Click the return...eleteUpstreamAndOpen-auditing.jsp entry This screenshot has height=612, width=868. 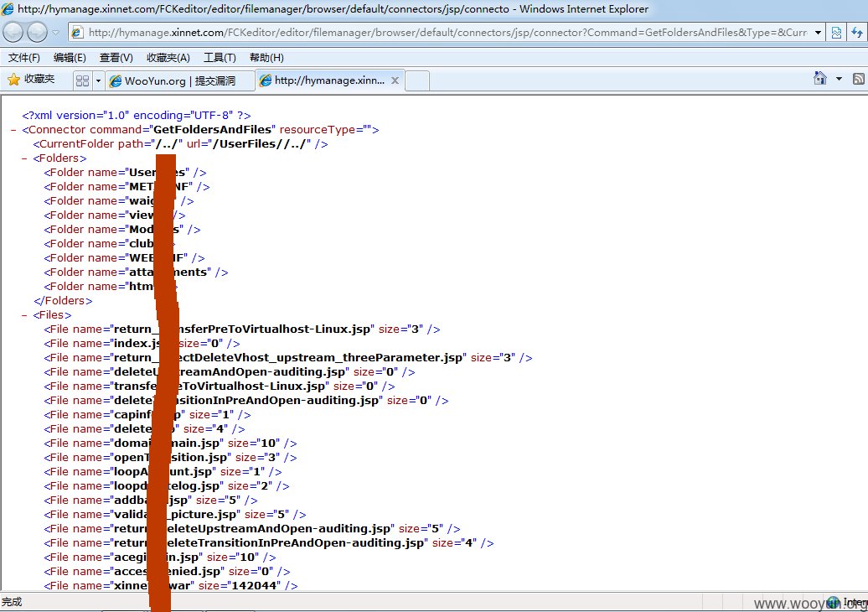point(252,529)
